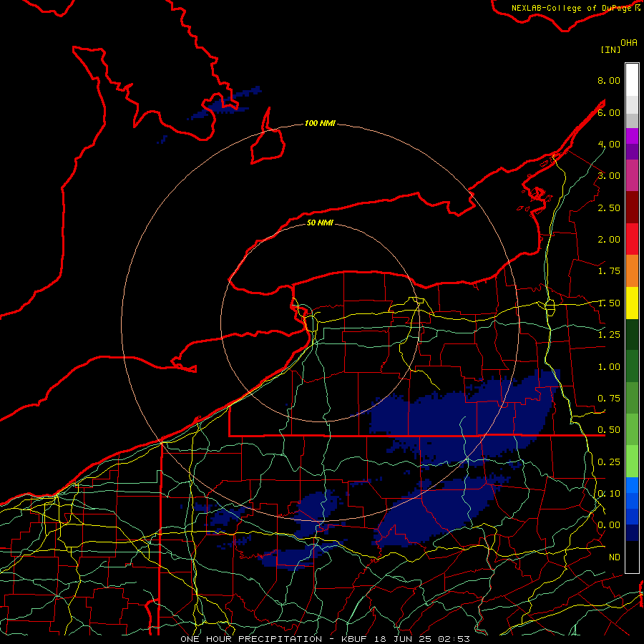Click the [IN] units label
This screenshot has height=644, width=644.
coord(610,49)
